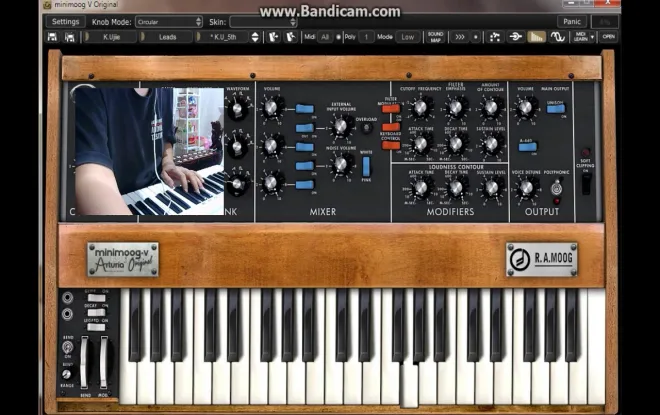This screenshot has height=415, width=660.
Task: Open the MIDI channel All selector
Action: tap(325, 37)
